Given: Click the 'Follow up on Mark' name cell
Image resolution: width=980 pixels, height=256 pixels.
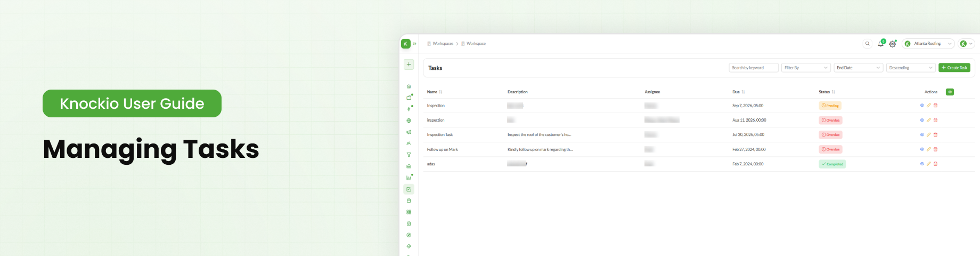Looking at the screenshot, I should (443, 149).
